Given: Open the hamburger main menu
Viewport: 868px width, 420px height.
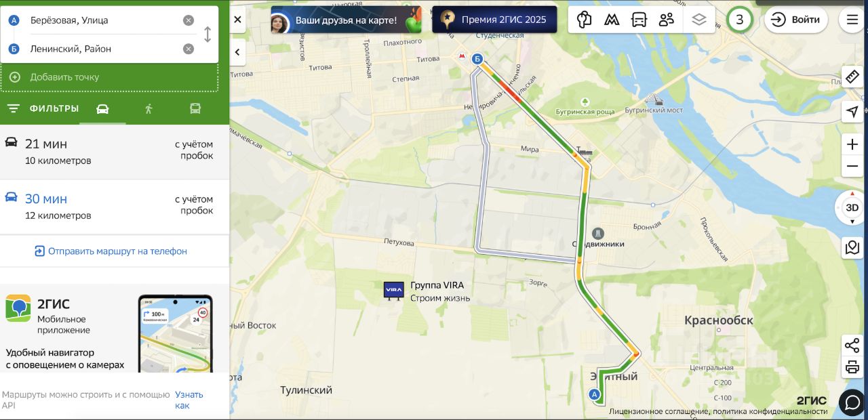Looking at the screenshot, I should 852,20.
